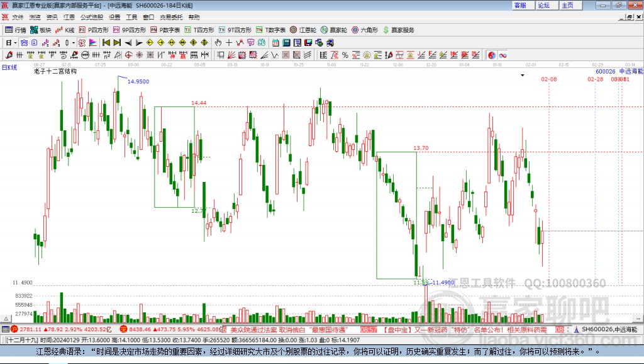Viewport: 644px width, 364px height.
Task: Launch the 江恩轮 Gann wheel
Action: click(x=303, y=30)
